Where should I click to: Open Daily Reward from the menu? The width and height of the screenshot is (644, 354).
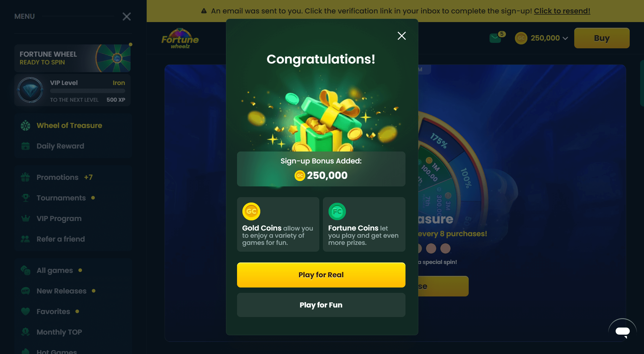click(x=60, y=146)
